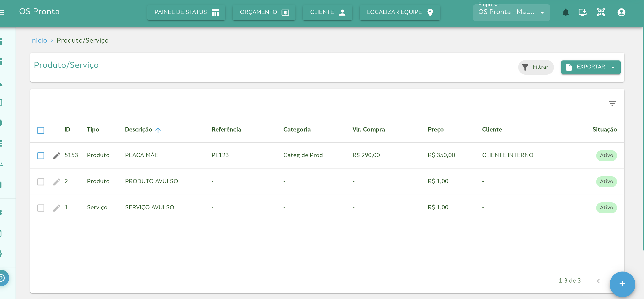Viewport: 644px width, 299px height.
Task: Click the blue plus add button
Action: (622, 283)
